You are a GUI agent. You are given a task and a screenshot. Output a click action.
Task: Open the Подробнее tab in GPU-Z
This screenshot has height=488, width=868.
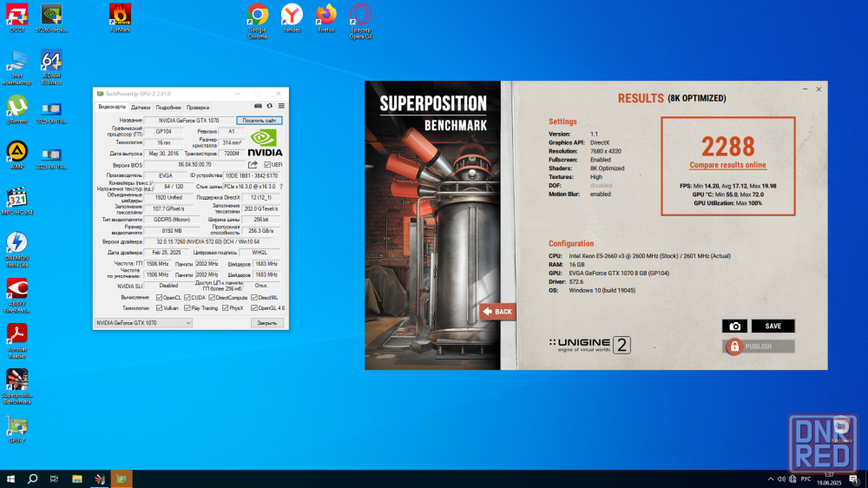click(x=168, y=108)
